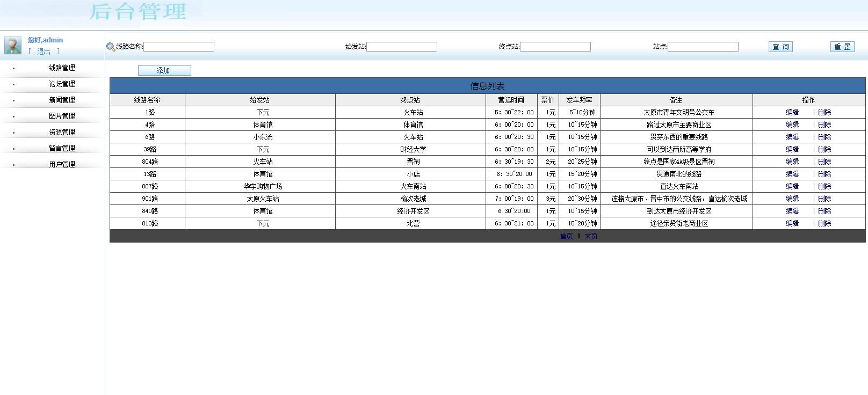Delete the 813路 route row
868x395 pixels.
824,223
